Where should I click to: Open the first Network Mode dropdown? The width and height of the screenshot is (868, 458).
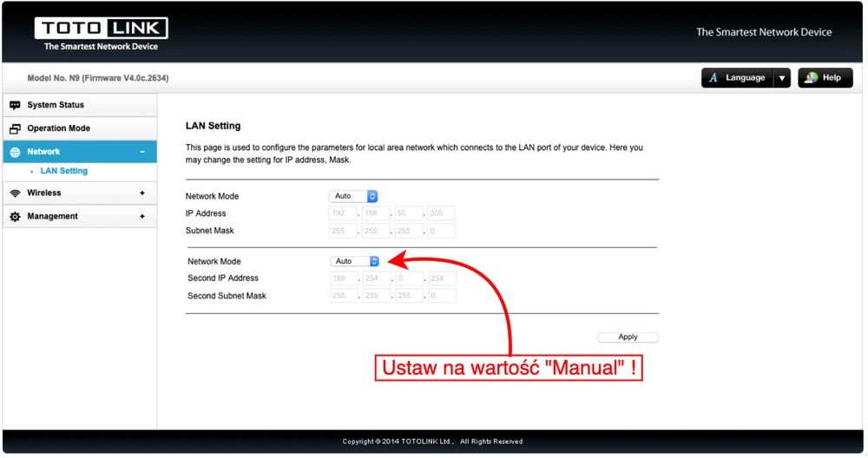click(x=353, y=196)
